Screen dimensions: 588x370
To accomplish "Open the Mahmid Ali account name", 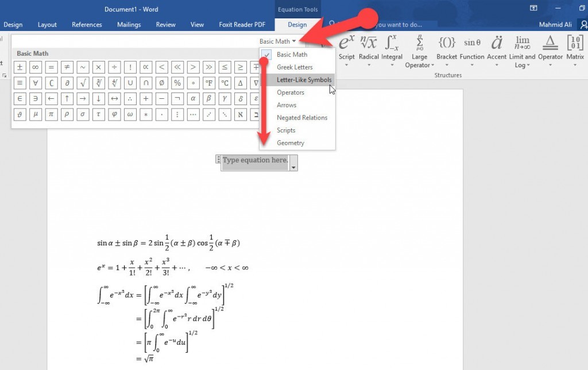I will pos(555,25).
